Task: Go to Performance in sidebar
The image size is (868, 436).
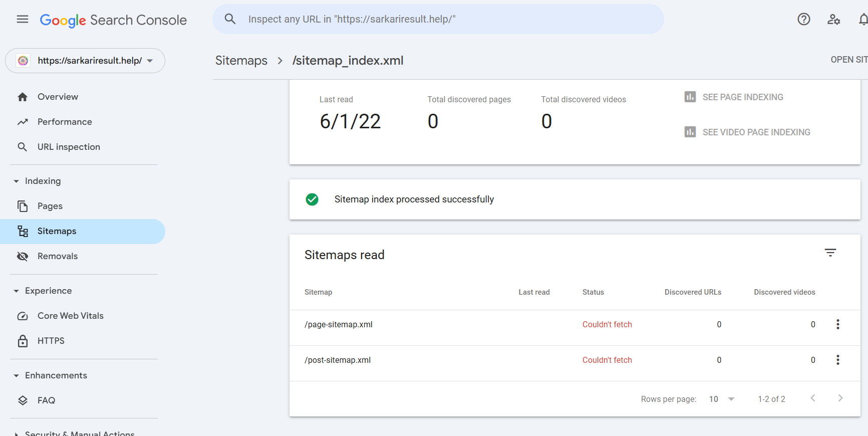Action: [x=65, y=122]
